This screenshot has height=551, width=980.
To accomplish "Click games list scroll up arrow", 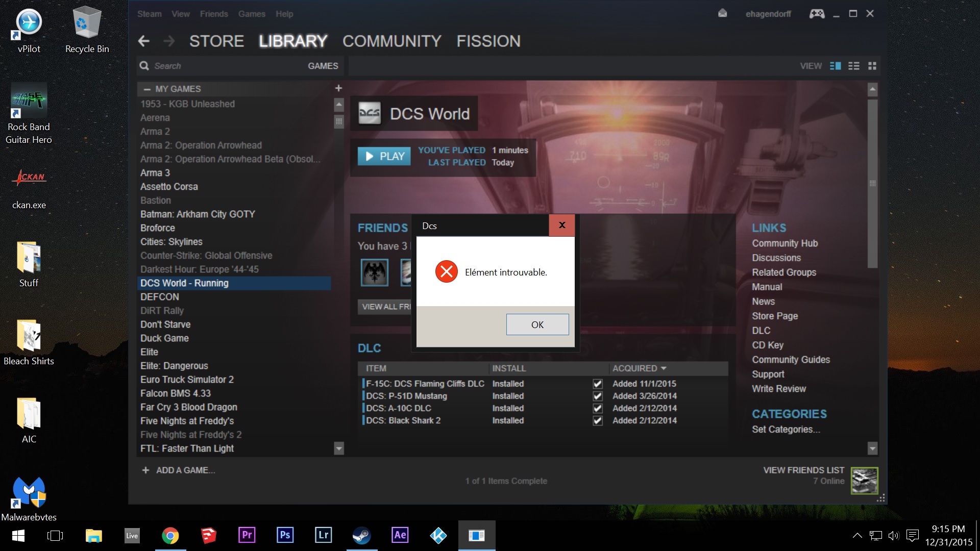I will pos(339,106).
